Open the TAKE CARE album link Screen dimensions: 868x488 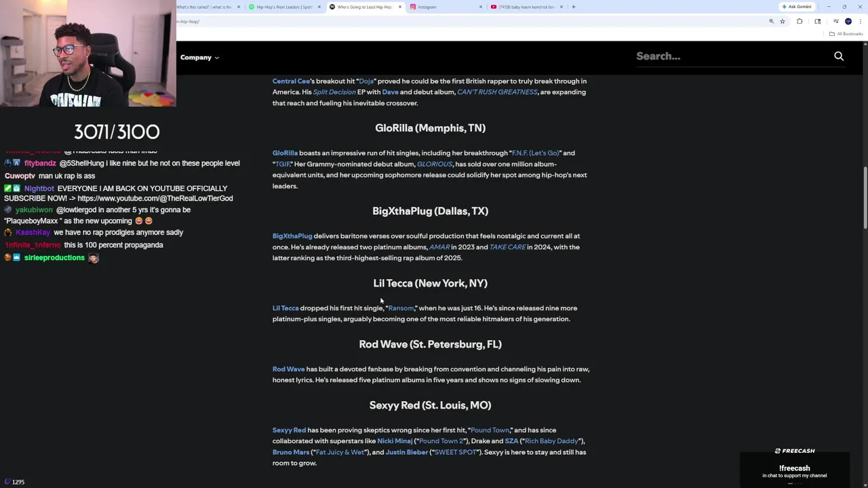point(507,247)
